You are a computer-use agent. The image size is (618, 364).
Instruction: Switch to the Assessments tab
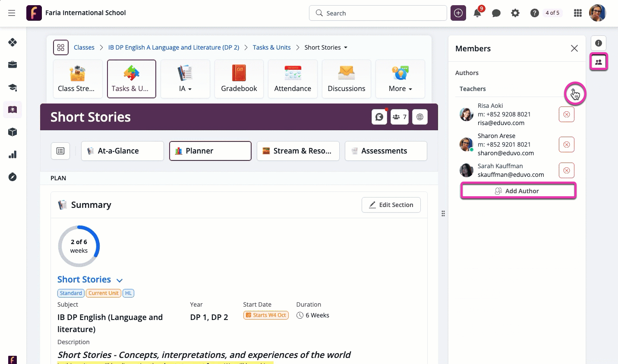385,151
